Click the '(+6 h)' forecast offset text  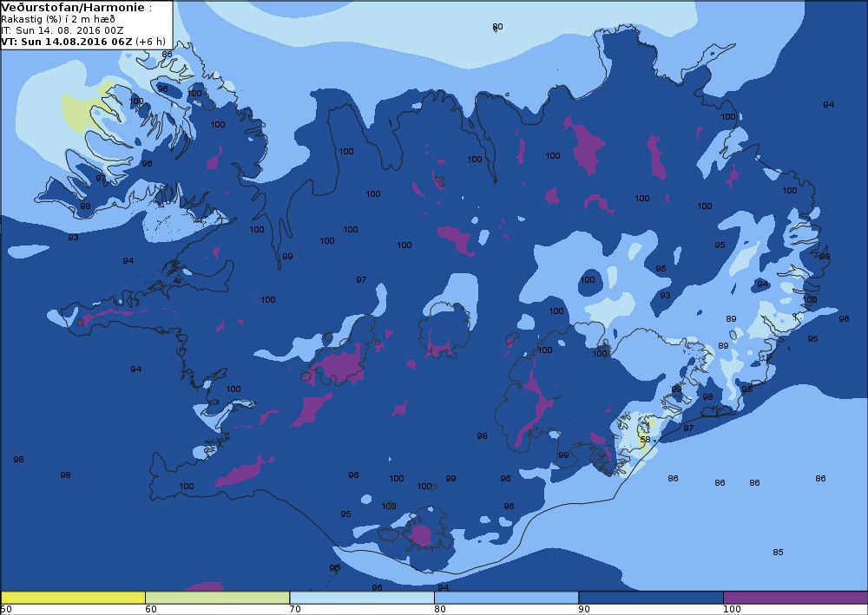[x=150, y=42]
